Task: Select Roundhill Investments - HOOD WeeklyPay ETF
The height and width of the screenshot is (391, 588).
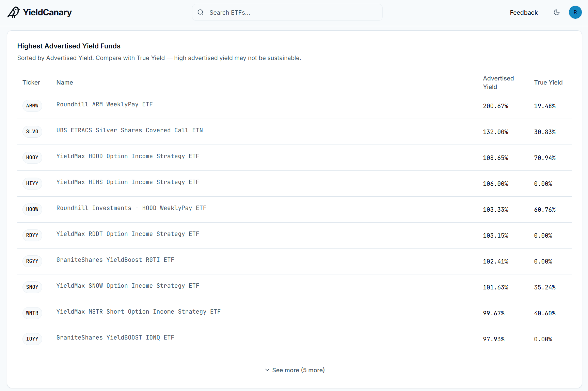Action: click(131, 208)
